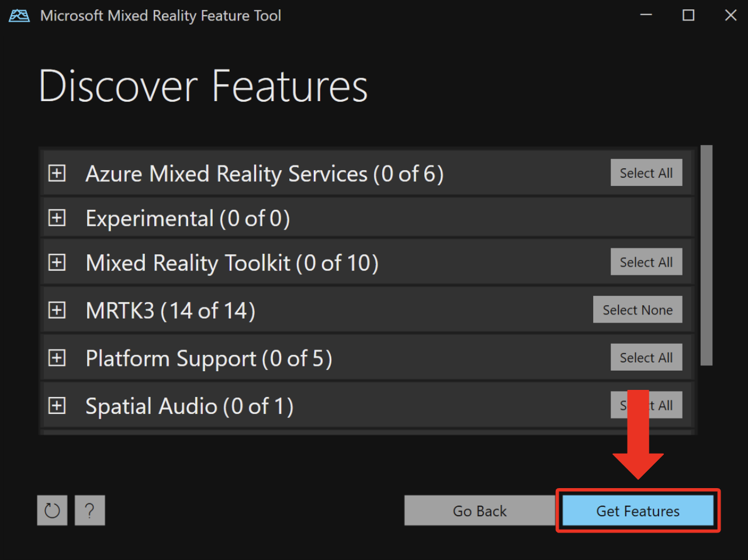Expand the Platform Support category
Image resolution: width=748 pixels, height=560 pixels.
coord(57,358)
